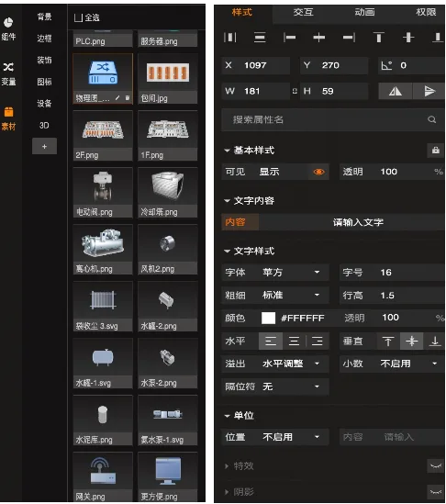Screen dimensions: 446x504
Task: Switch to the 交互 tab
Action: pos(304,13)
